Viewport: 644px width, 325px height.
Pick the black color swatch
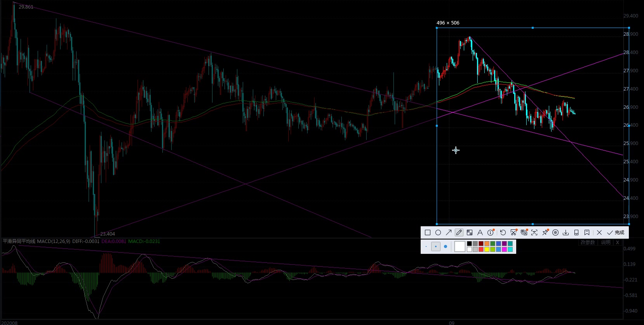[469, 243]
